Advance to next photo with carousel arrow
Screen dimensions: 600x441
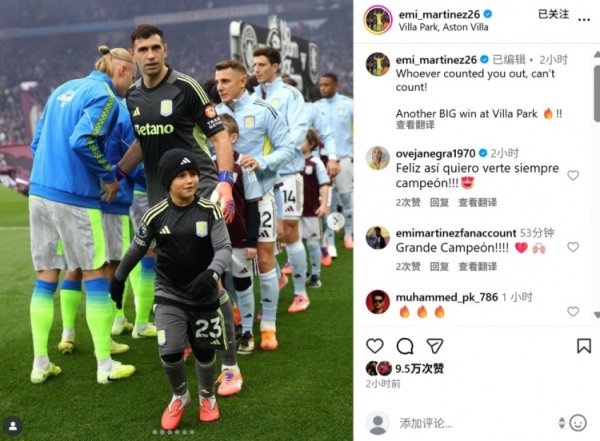(x=336, y=221)
